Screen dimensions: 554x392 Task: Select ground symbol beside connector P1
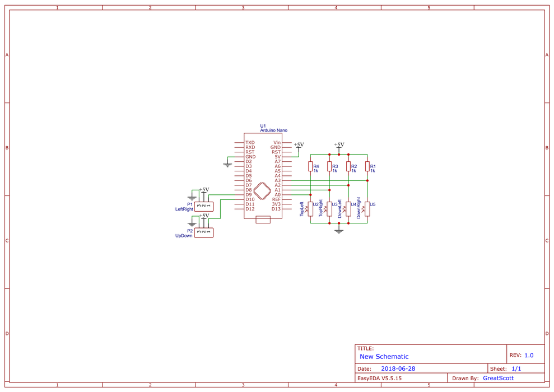point(192,198)
